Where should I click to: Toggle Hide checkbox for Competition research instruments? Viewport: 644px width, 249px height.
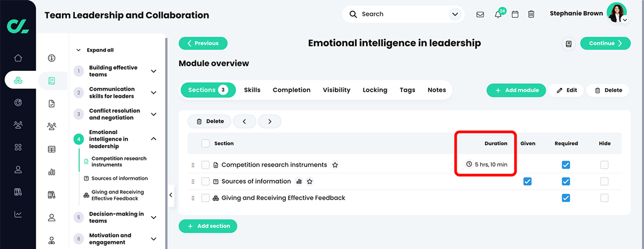click(x=604, y=165)
